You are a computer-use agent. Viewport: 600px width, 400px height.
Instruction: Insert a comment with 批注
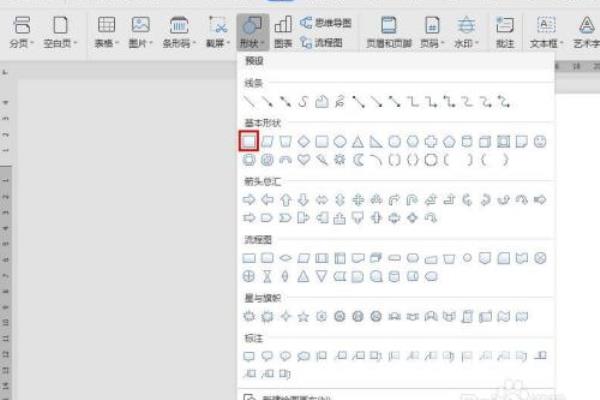505,32
